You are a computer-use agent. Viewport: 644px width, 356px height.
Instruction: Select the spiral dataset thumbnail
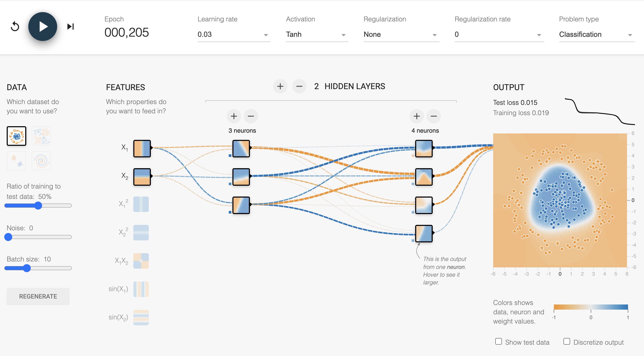(41, 161)
